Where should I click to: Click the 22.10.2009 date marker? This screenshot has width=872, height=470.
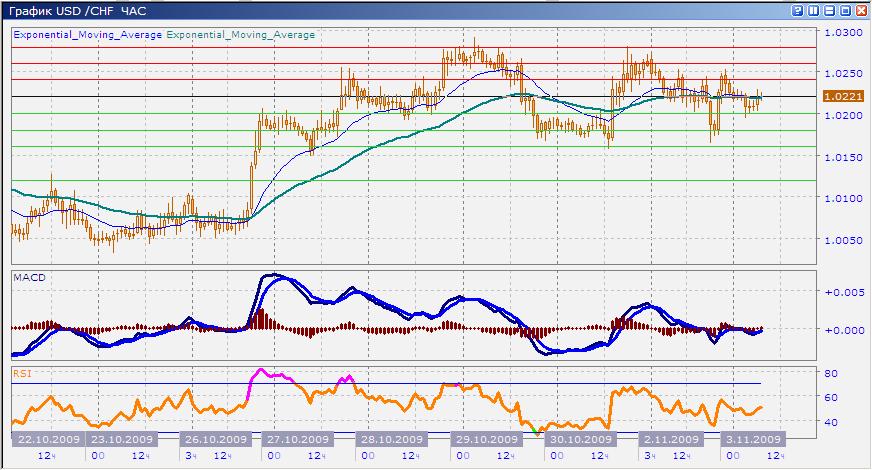48,440
